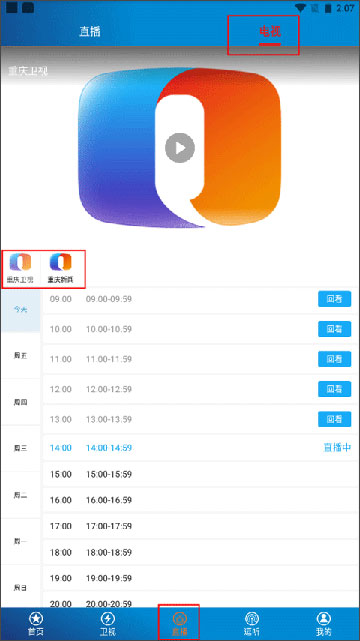The width and height of the screenshot is (360, 641).
Task: Open the 首页 star icon in bottom bar
Action: click(x=35, y=618)
